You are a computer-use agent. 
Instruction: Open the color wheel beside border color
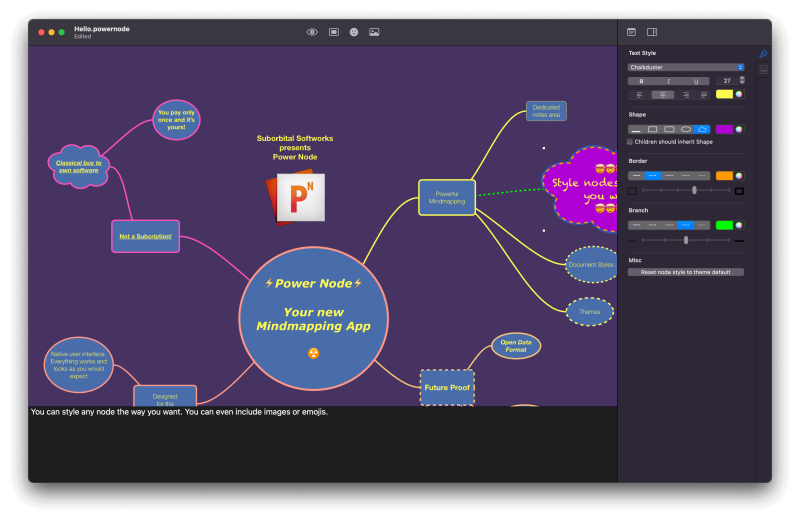(x=739, y=176)
